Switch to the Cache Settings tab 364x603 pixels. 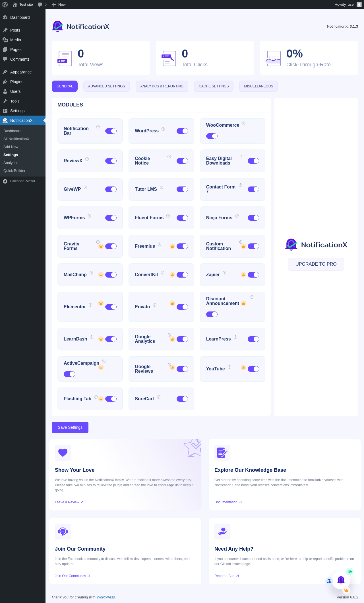coord(214,86)
